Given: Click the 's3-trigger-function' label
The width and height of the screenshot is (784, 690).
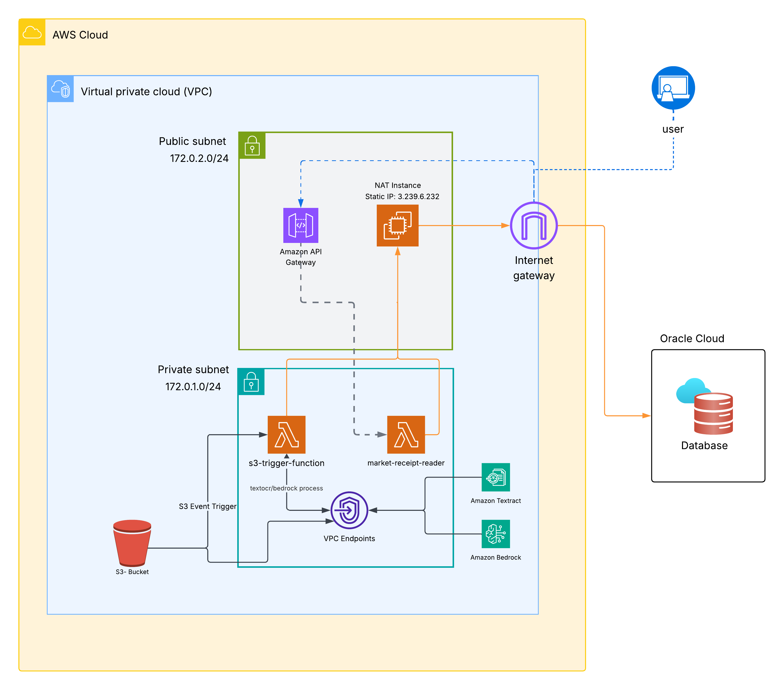Looking at the screenshot, I should [287, 463].
